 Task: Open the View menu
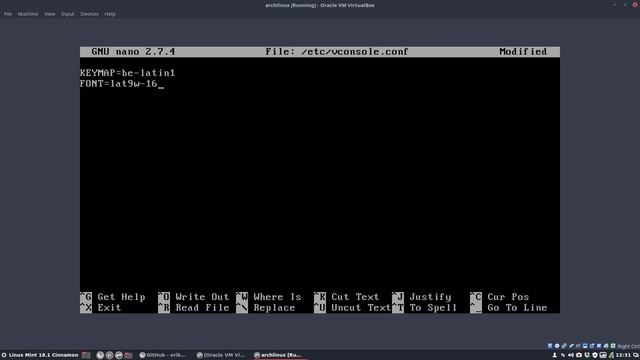49,14
